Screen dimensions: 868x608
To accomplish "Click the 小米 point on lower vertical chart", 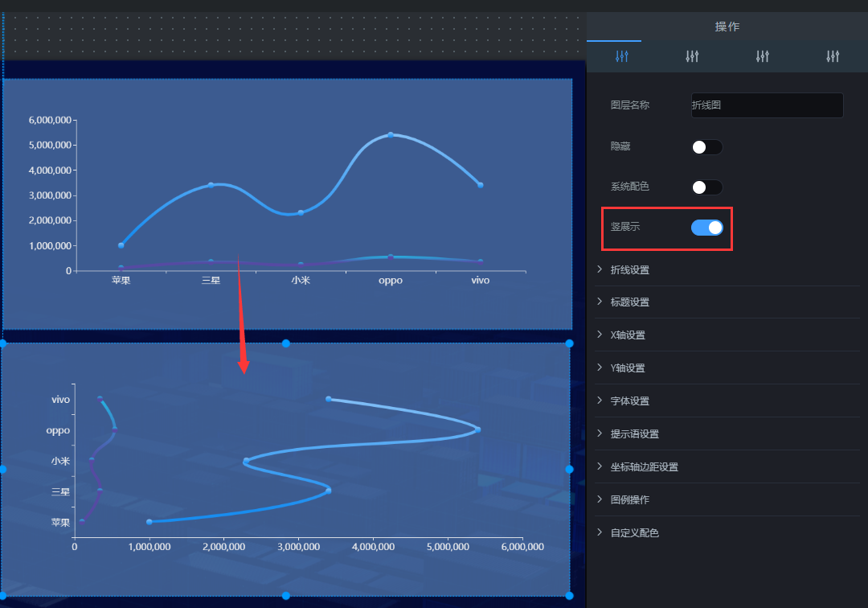I will [x=246, y=461].
